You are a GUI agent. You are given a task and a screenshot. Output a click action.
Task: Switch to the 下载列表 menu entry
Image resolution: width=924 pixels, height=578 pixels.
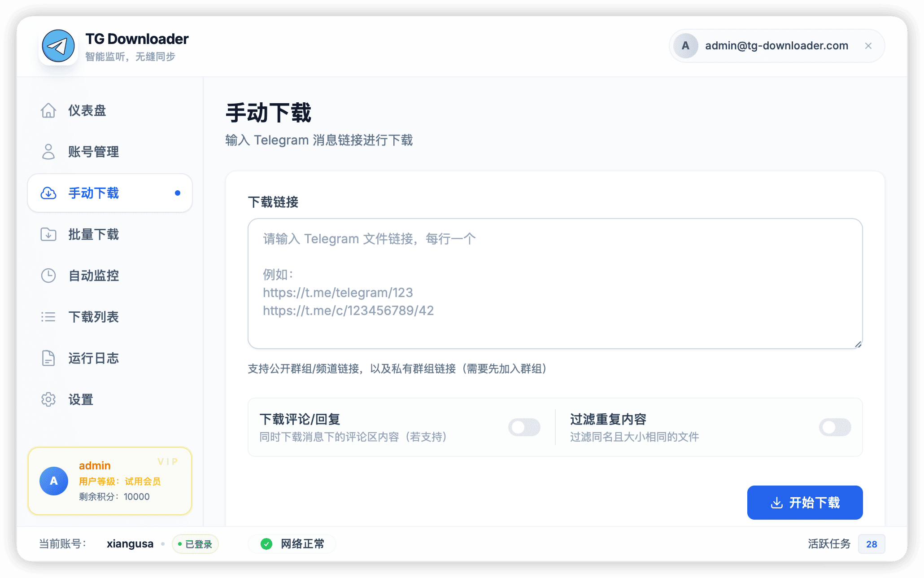tap(93, 317)
